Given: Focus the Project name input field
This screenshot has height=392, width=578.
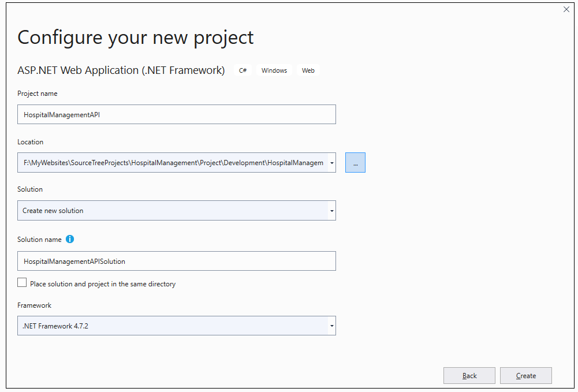Looking at the screenshot, I should point(177,114).
